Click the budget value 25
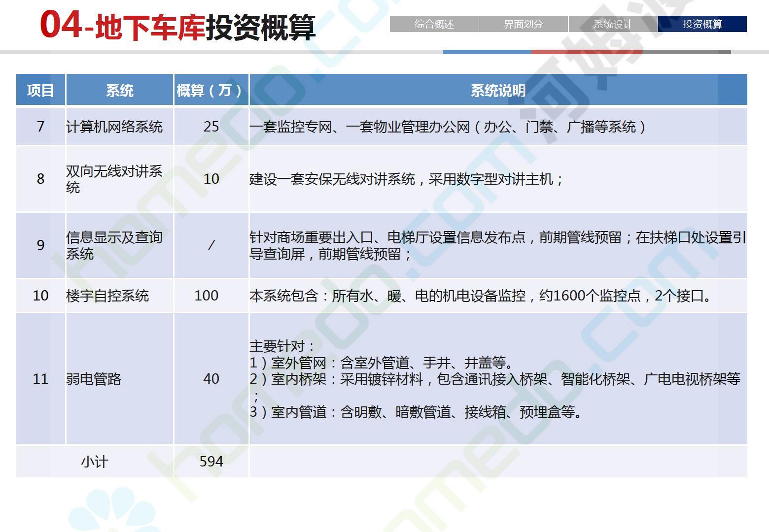 (x=211, y=127)
